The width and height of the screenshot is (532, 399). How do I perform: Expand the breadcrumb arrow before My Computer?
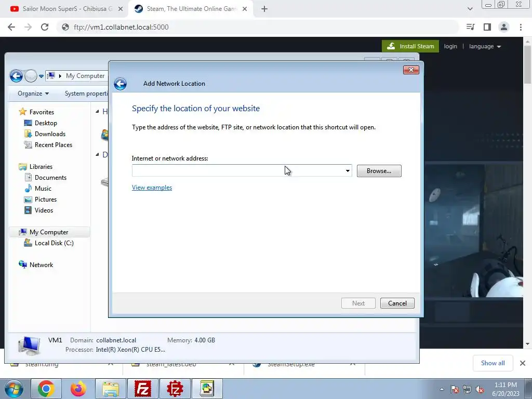click(x=60, y=76)
